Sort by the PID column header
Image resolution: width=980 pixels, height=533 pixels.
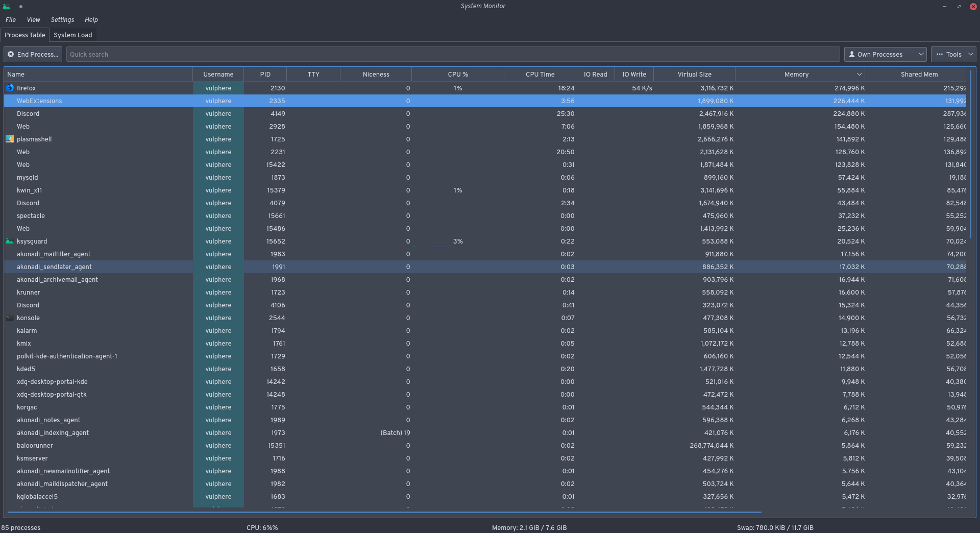(x=265, y=74)
